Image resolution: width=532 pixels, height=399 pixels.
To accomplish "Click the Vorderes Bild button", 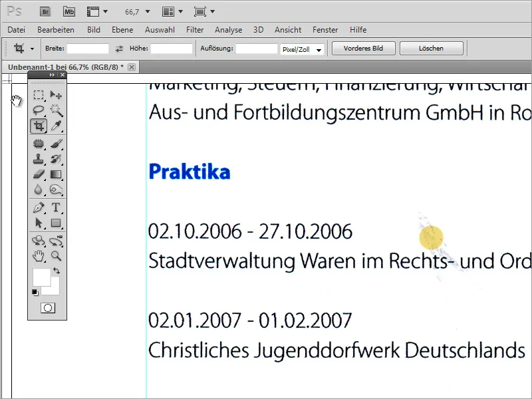I will point(363,49).
